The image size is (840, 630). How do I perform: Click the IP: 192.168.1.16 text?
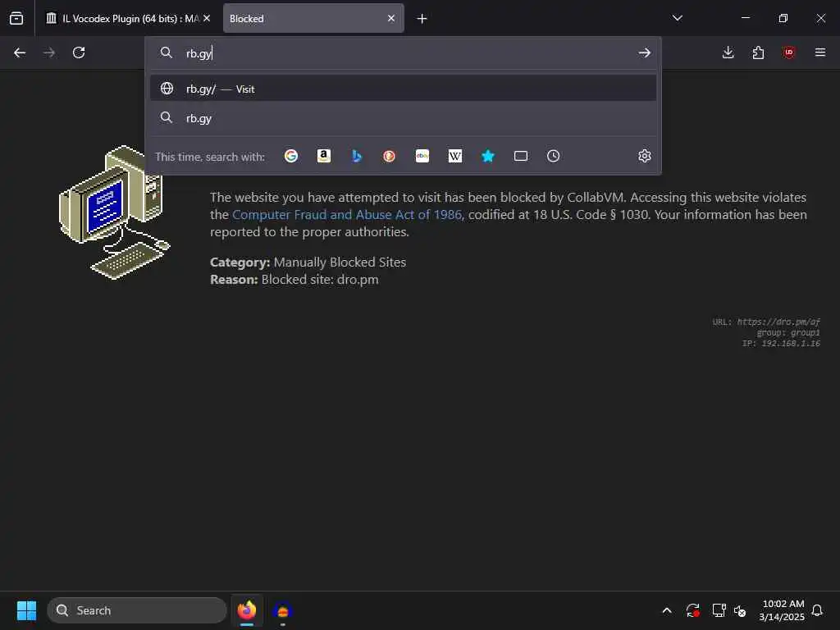pos(781,344)
